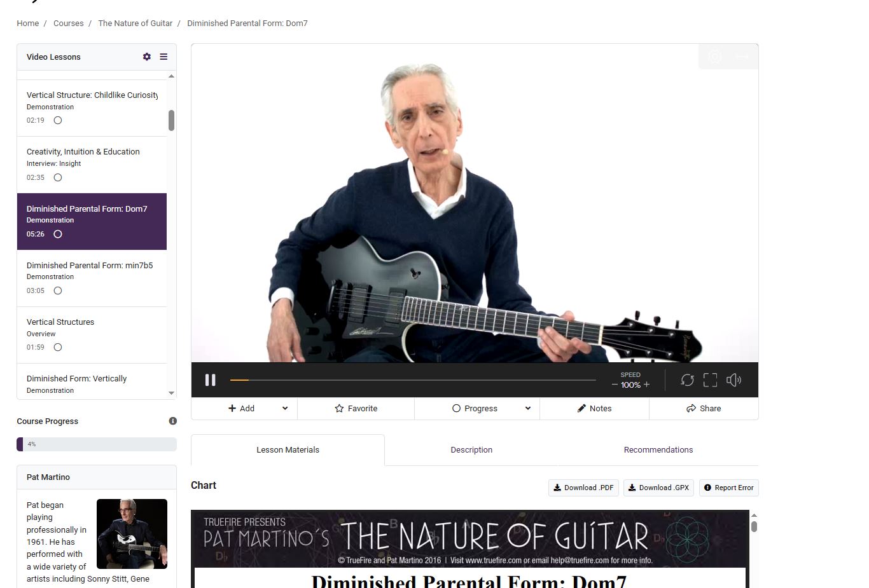
Task: Click the loop/repeat icon in player
Action: (x=687, y=380)
